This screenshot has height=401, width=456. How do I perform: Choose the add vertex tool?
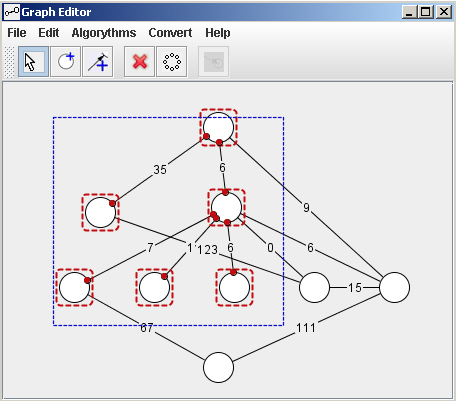click(x=65, y=62)
